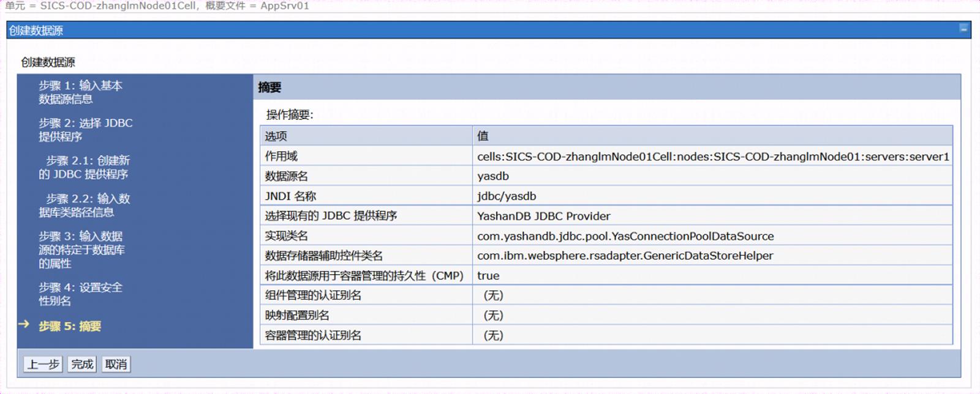Click the 取消 button
980x394 pixels.
(x=116, y=364)
